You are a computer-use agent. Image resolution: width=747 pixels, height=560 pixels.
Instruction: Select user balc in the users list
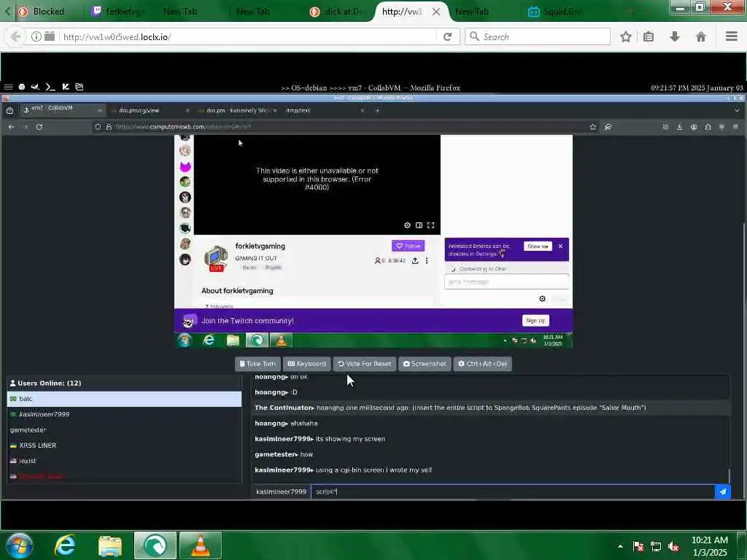[124, 399]
